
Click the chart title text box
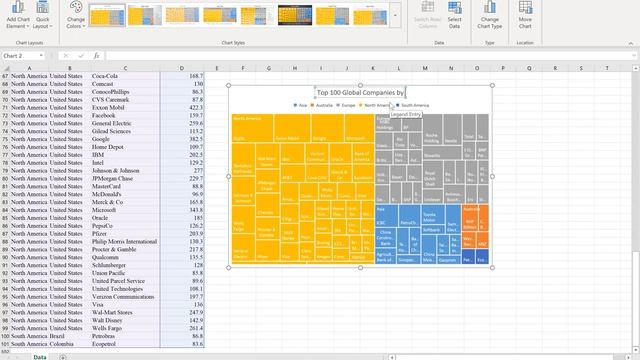point(360,93)
